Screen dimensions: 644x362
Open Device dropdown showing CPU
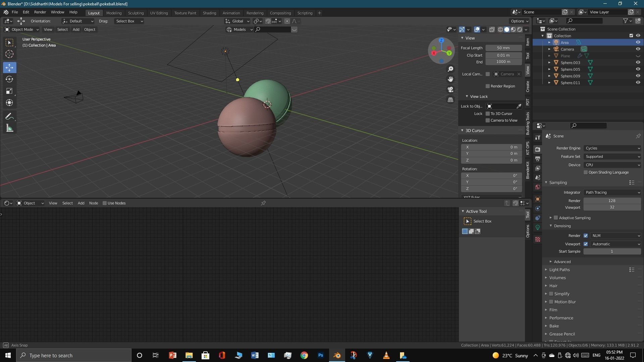(612, 165)
